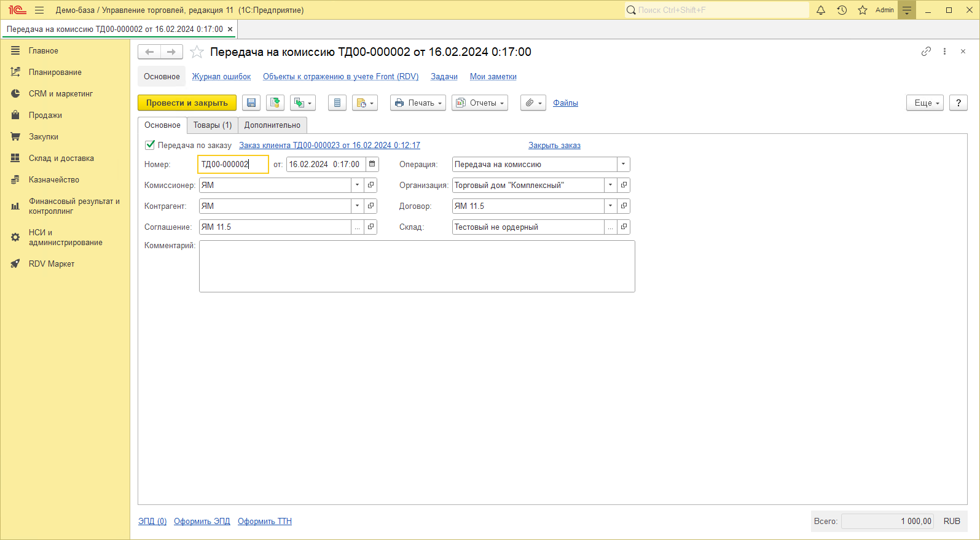980x540 pixels.
Task: Expand the Операция dropdown list
Action: pos(624,164)
